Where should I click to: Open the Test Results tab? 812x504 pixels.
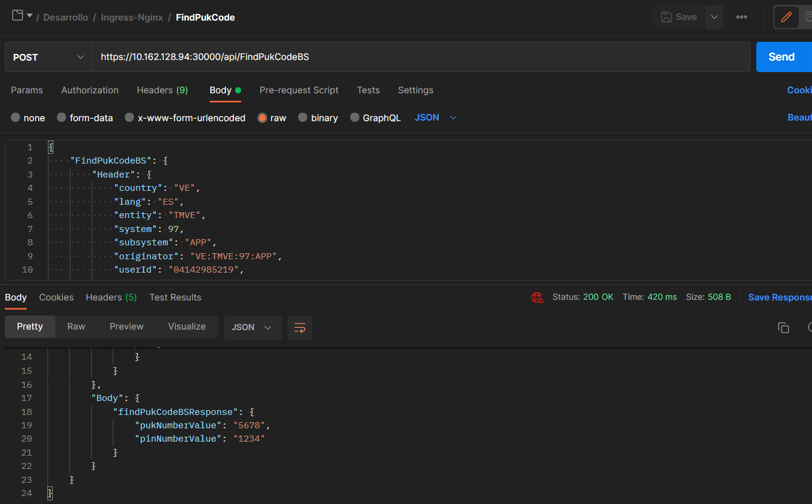click(x=175, y=297)
